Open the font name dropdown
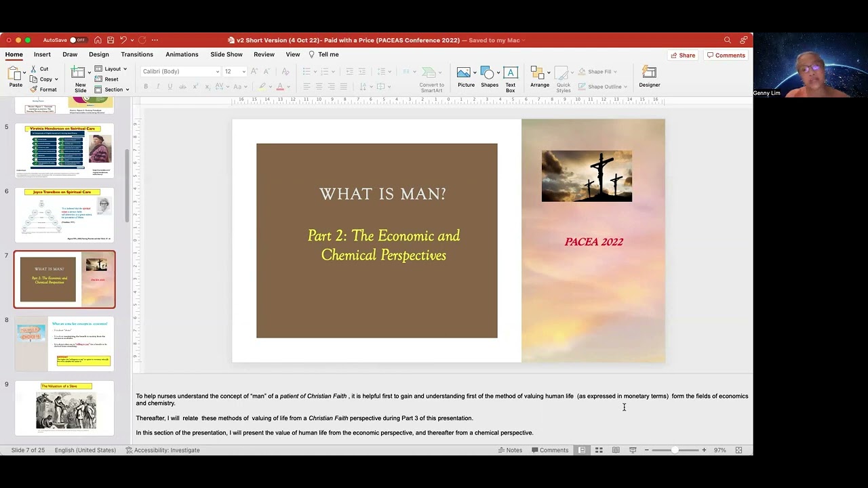Image resolution: width=868 pixels, height=488 pixels. (x=217, y=72)
